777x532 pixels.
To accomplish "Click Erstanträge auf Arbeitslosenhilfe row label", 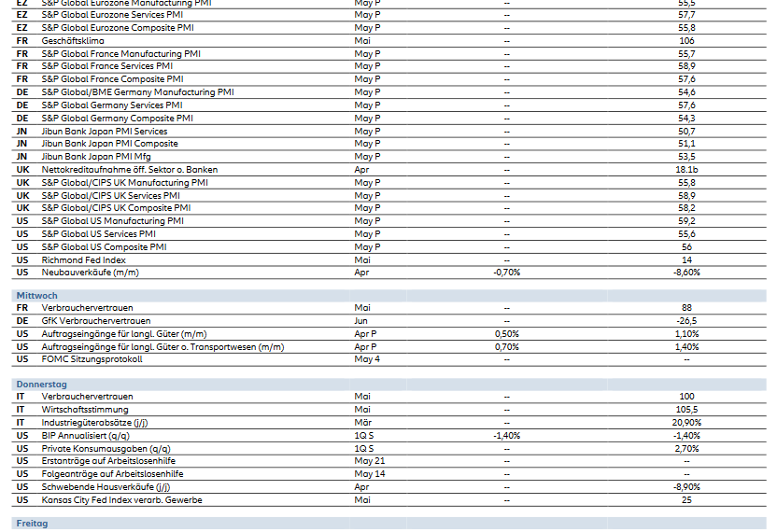I will point(108,461).
